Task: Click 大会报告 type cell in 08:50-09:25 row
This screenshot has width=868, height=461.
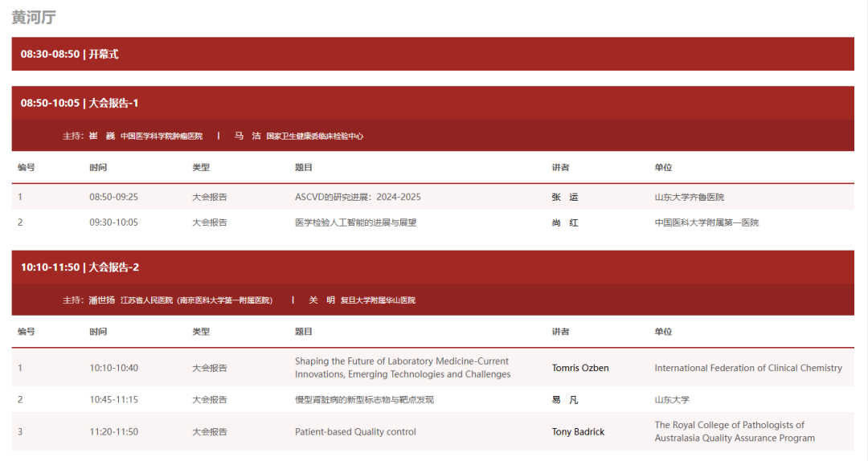Action: 209,197
